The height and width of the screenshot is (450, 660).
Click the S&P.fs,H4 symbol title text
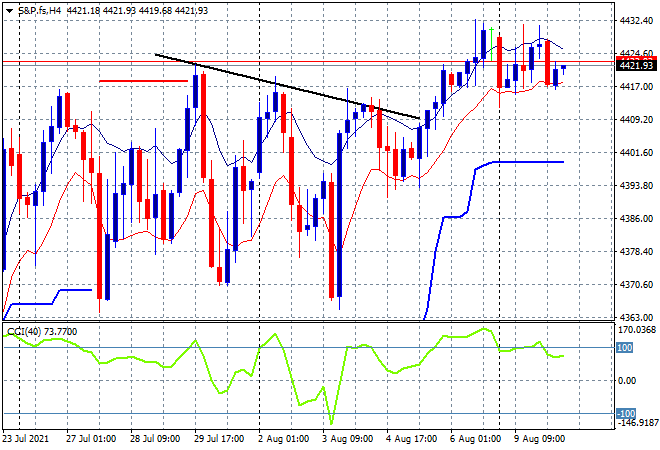pyautogui.click(x=40, y=11)
